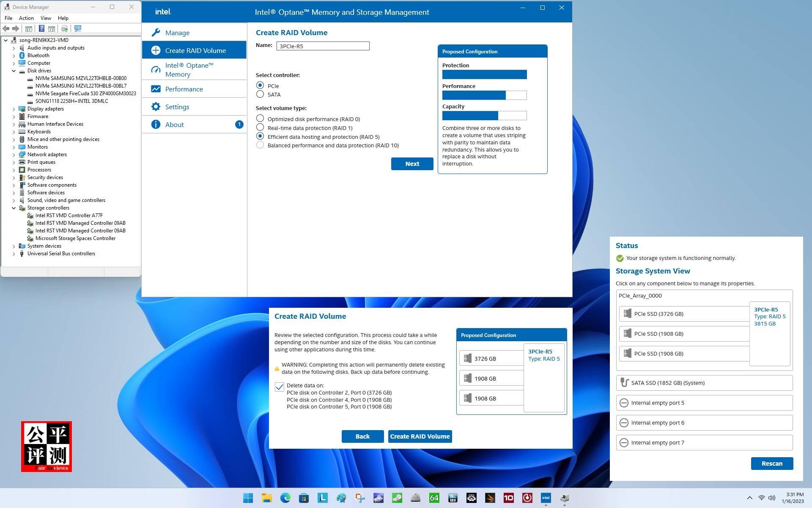
Task: Select RAID 0 optimized disk performance option
Action: (x=260, y=119)
